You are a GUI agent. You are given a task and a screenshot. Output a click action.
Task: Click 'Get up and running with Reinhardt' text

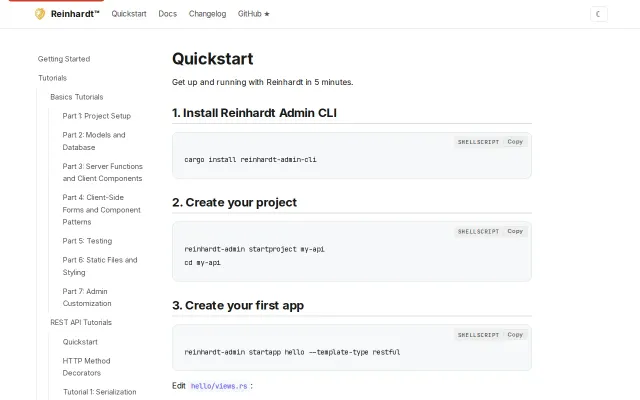pos(262,82)
